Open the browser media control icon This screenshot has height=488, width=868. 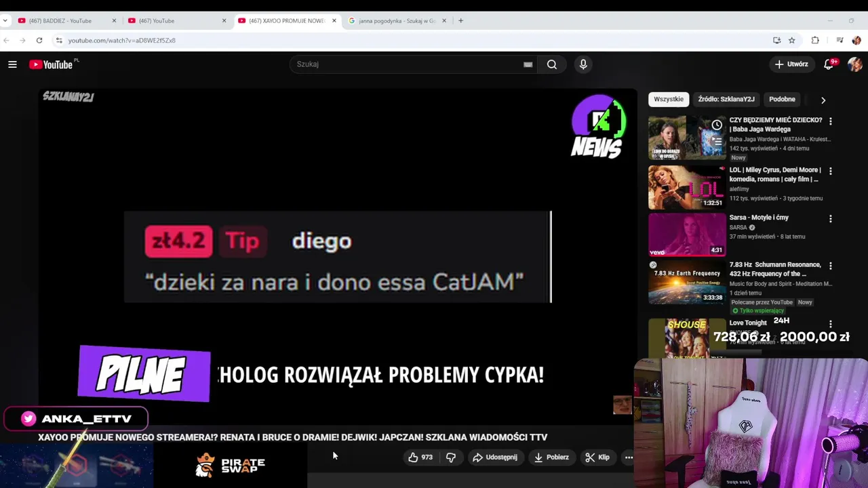click(840, 41)
